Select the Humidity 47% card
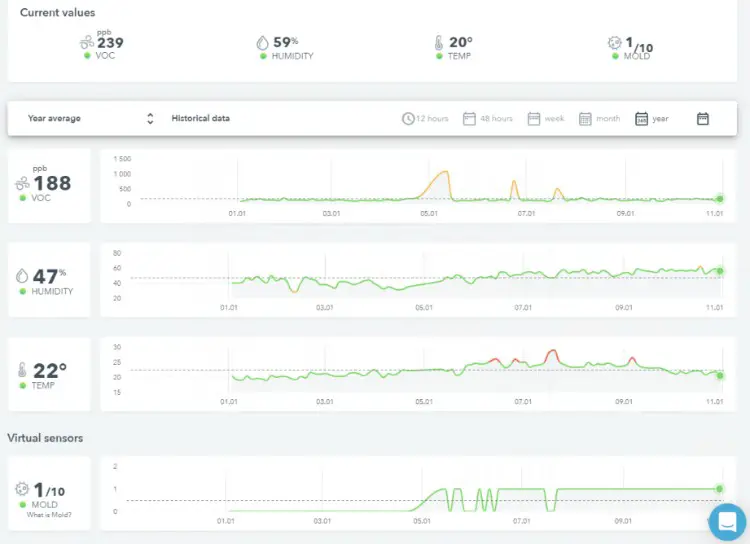This screenshot has height=544, width=750. point(49,279)
